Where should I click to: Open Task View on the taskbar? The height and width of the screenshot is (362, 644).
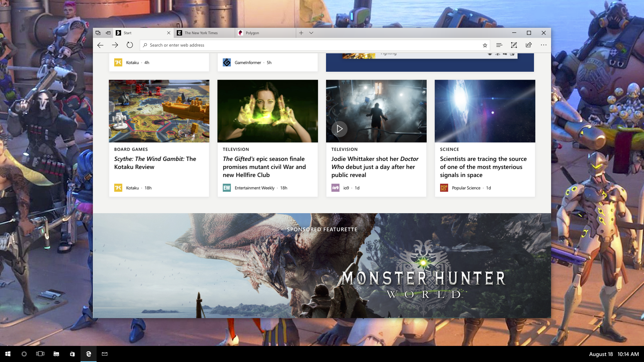40,354
